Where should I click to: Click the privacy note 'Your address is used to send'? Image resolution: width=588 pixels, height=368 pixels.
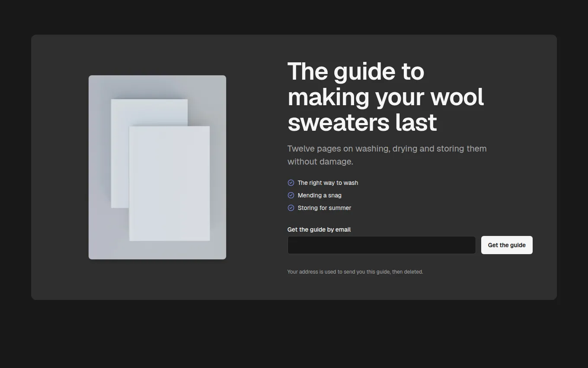click(x=355, y=272)
